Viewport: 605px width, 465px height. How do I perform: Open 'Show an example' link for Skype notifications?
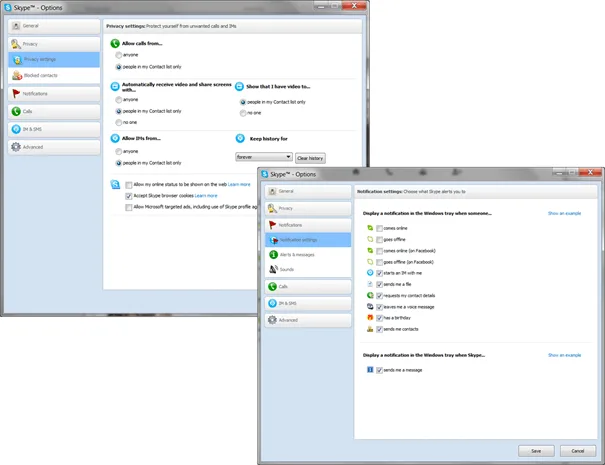click(564, 355)
